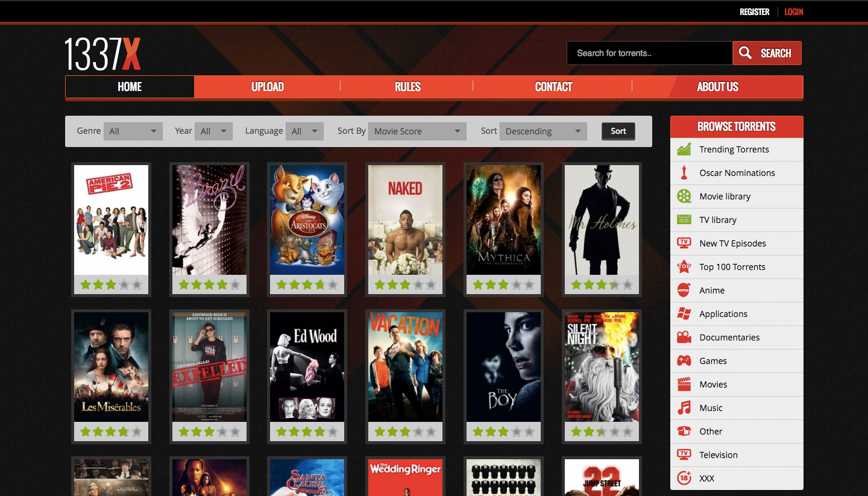Click the Applications windows icon
Screen dimensions: 868x496
pos(684,314)
